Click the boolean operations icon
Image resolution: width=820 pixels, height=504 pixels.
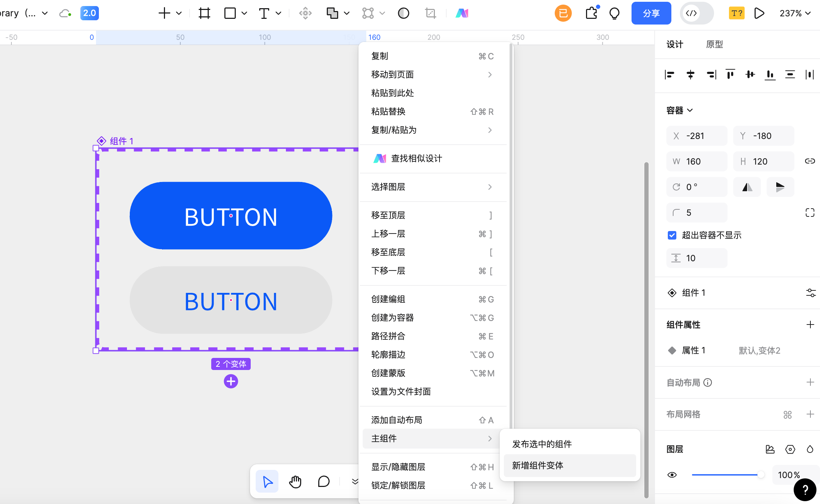click(x=332, y=14)
